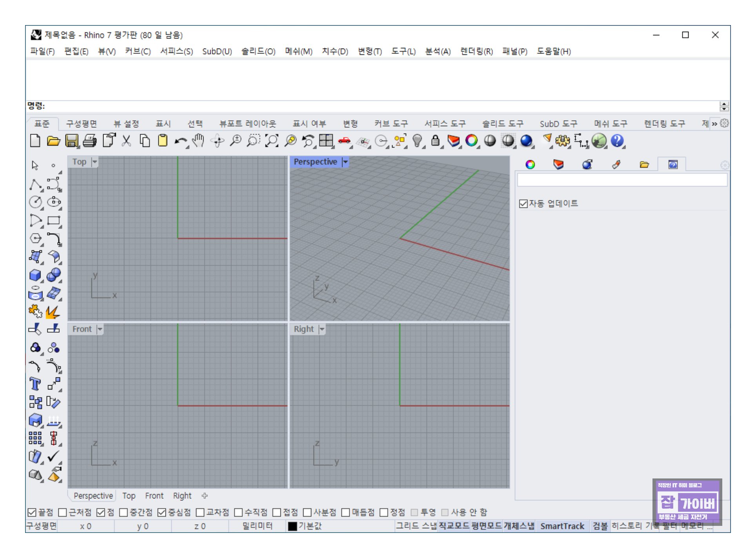
Task: Open the Right viewport dropdown arrow
Action: 322,330
